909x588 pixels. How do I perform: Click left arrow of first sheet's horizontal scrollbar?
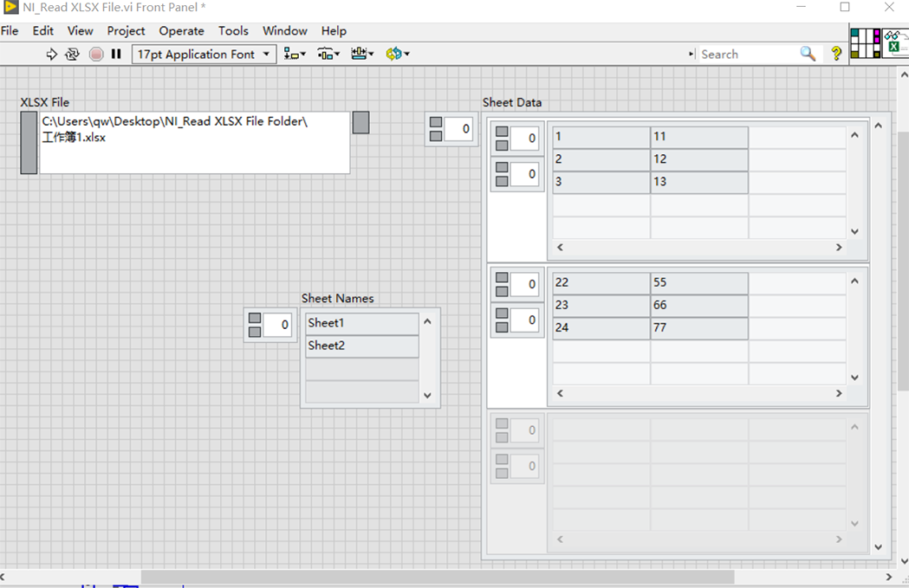coord(560,248)
